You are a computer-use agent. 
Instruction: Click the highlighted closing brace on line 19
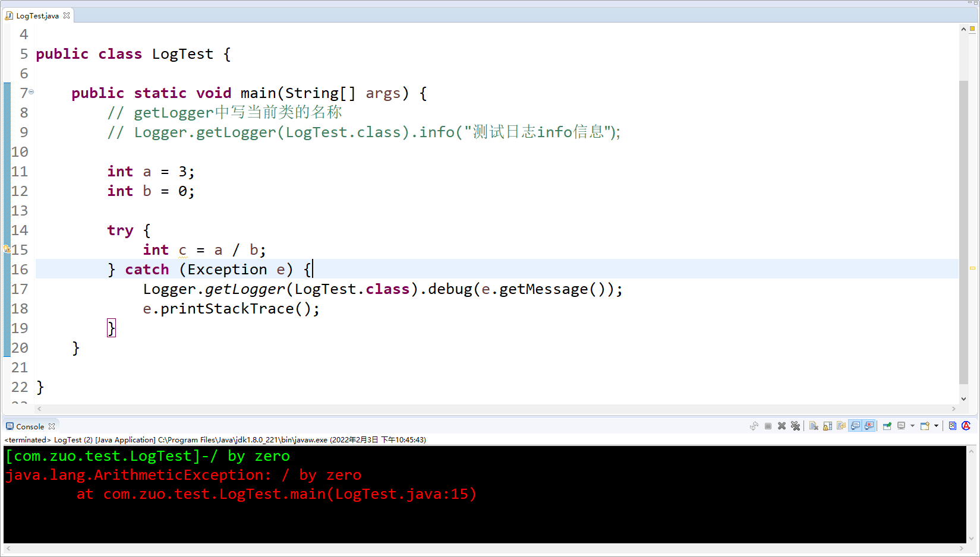coord(111,328)
